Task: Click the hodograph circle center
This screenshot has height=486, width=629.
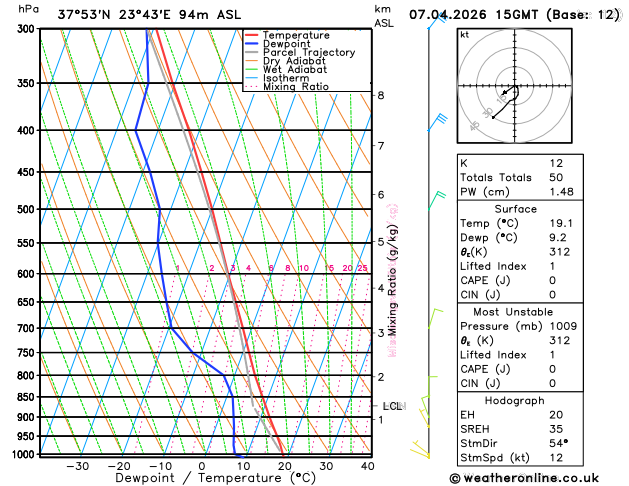Action: (515, 86)
